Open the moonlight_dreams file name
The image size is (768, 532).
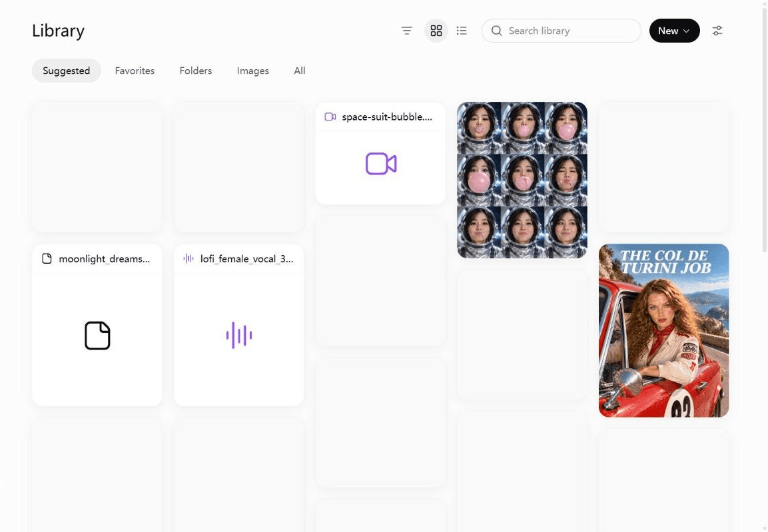(x=105, y=259)
